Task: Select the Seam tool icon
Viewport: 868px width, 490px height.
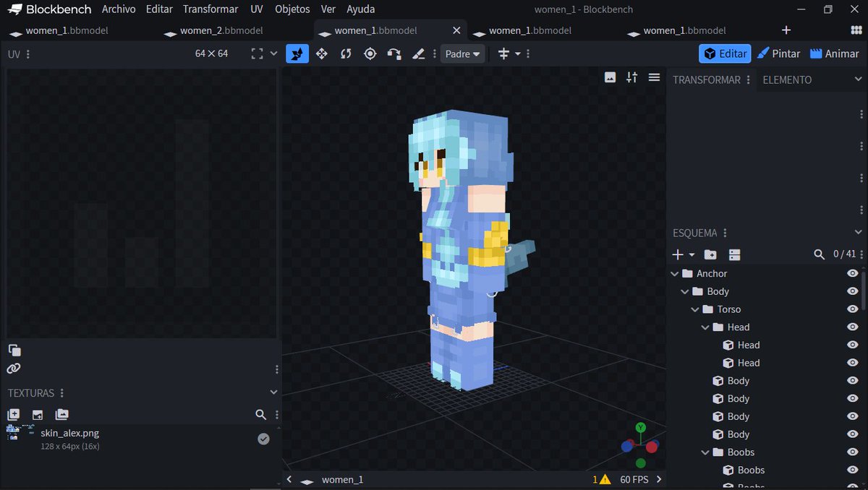Action: click(417, 53)
